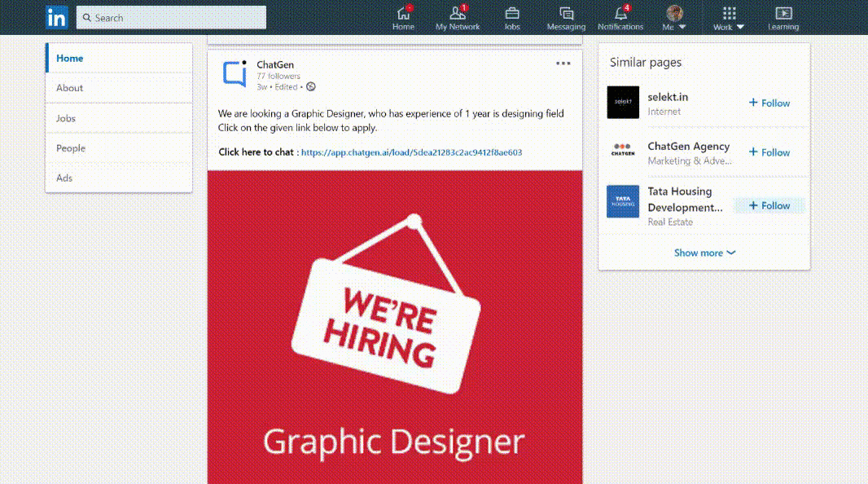Open My Network in top navigation
The height and width of the screenshot is (484, 868).
click(458, 18)
